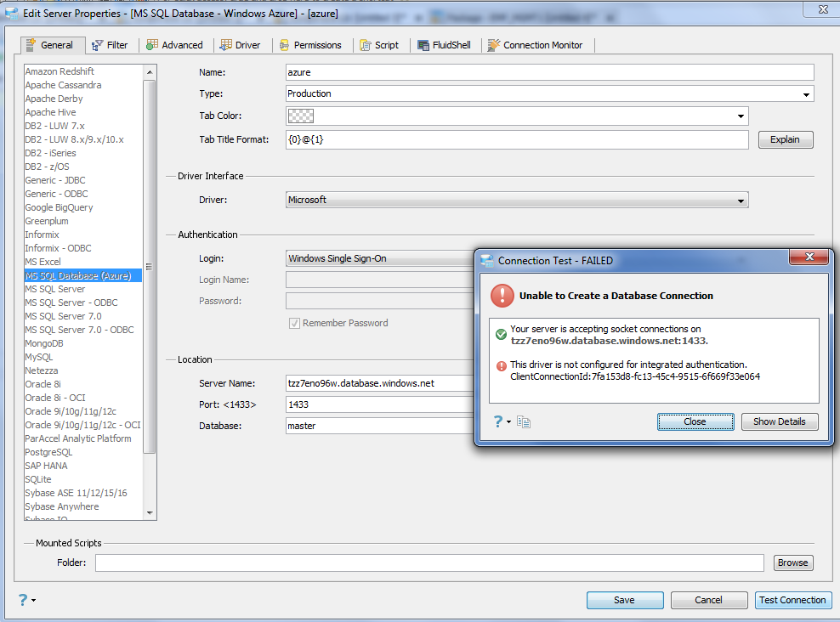Image resolution: width=840 pixels, height=622 pixels.
Task: Open the Driver dropdown set to Microsoft
Action: point(741,201)
